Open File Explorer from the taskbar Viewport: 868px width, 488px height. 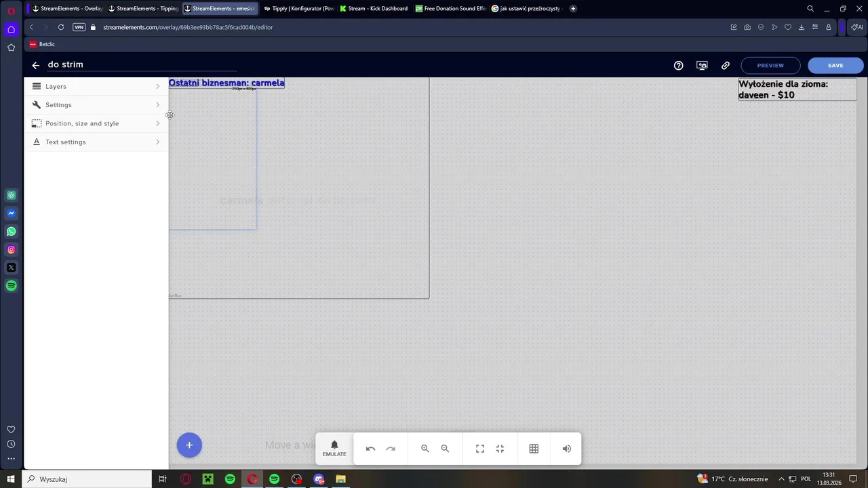point(341,479)
